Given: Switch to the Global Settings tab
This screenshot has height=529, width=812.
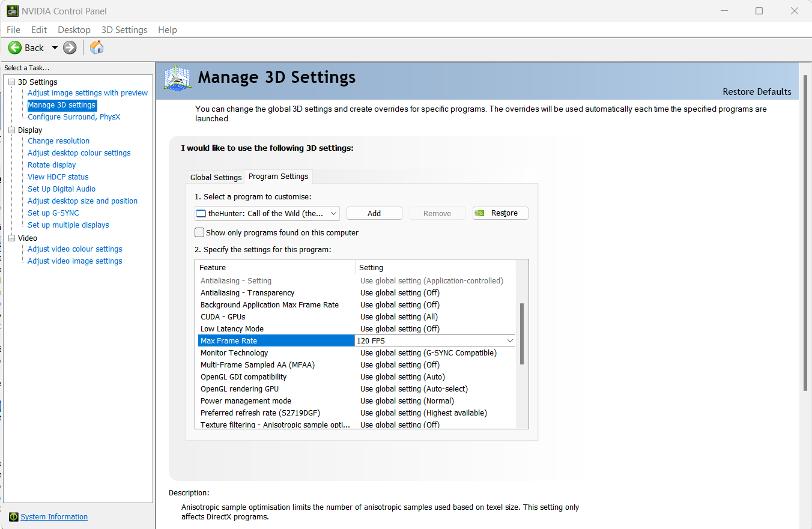Looking at the screenshot, I should [x=216, y=177].
